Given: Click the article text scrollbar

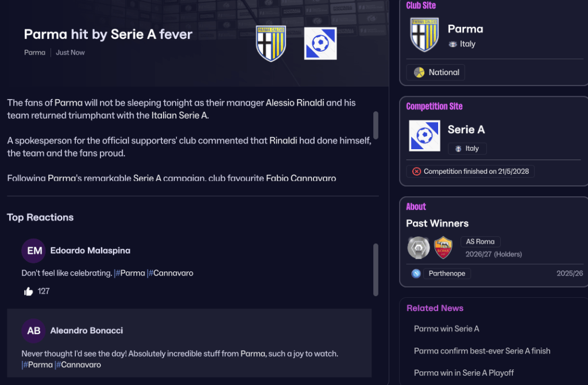Looking at the screenshot, I should 376,125.
